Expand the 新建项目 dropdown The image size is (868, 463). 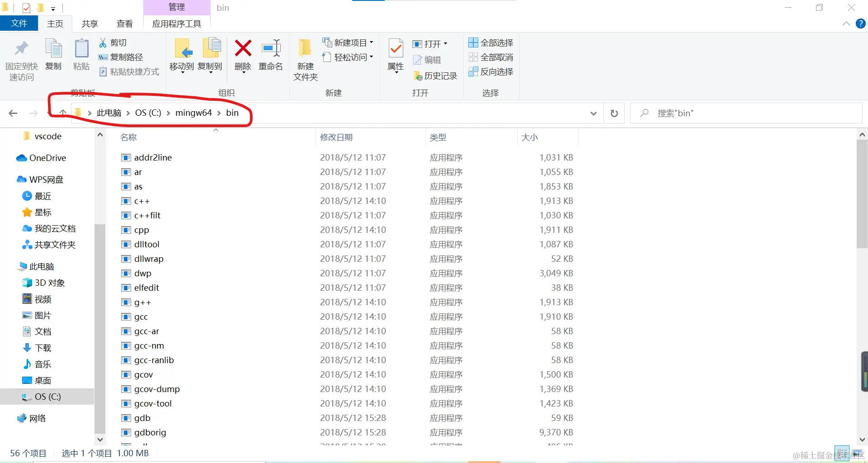[372, 42]
